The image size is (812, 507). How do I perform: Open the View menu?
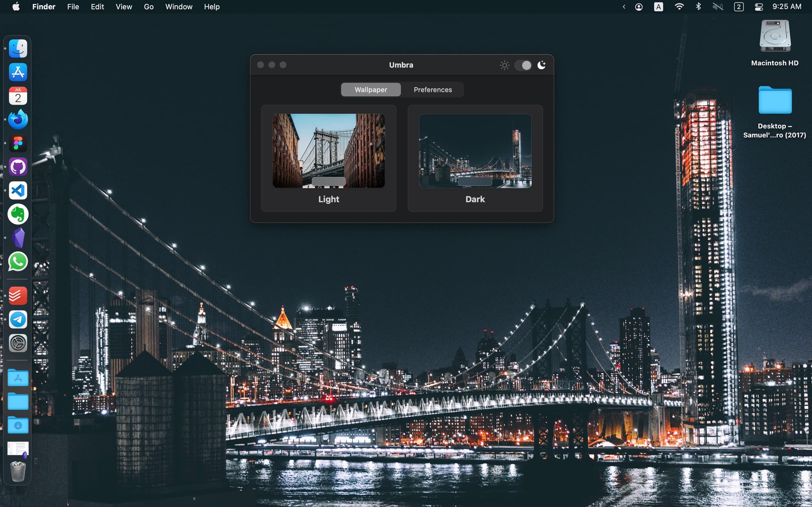(123, 7)
